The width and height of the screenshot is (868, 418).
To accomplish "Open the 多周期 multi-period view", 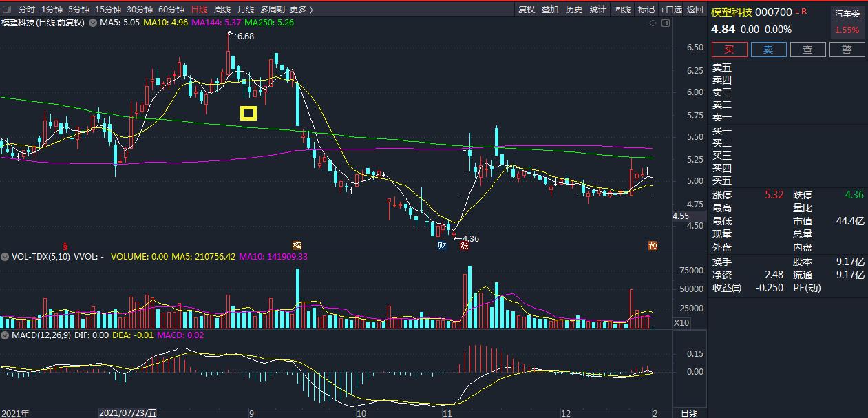I will click(273, 10).
